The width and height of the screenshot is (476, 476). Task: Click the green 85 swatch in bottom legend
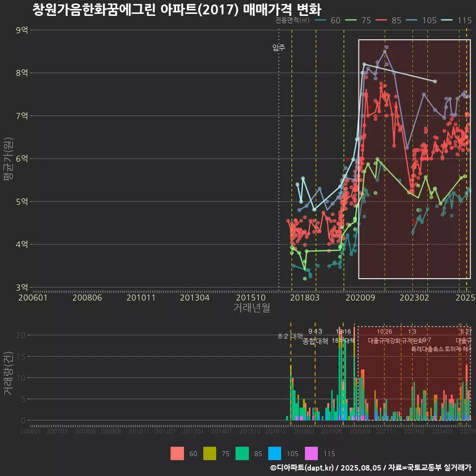point(242,454)
